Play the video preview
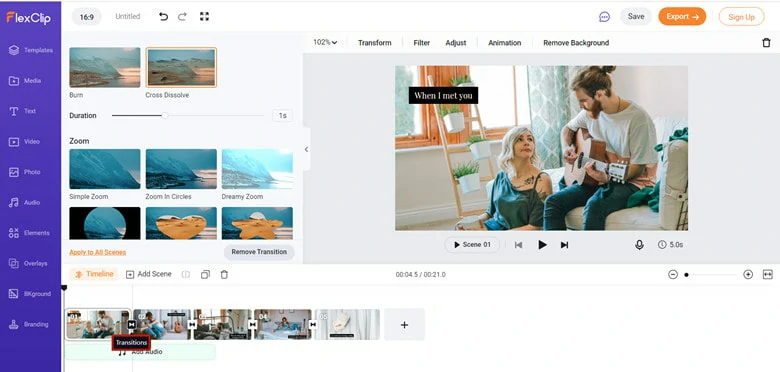780x372 pixels. click(x=542, y=245)
